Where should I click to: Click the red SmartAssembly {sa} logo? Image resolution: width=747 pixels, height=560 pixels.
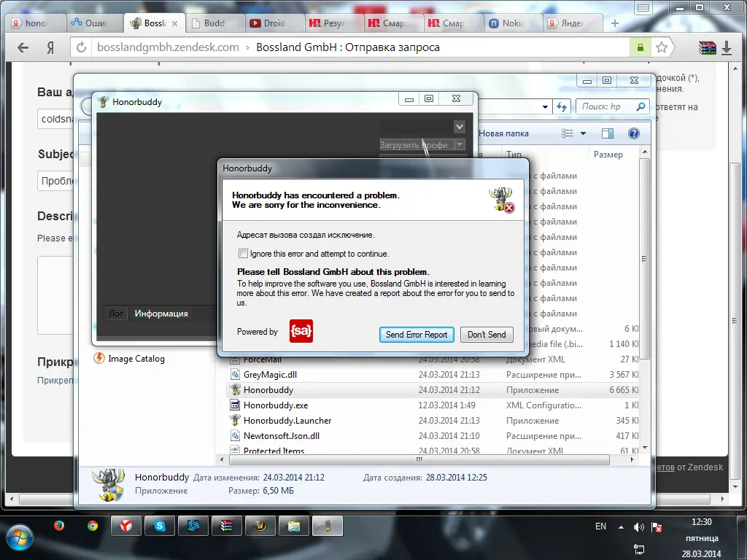pos(301,331)
